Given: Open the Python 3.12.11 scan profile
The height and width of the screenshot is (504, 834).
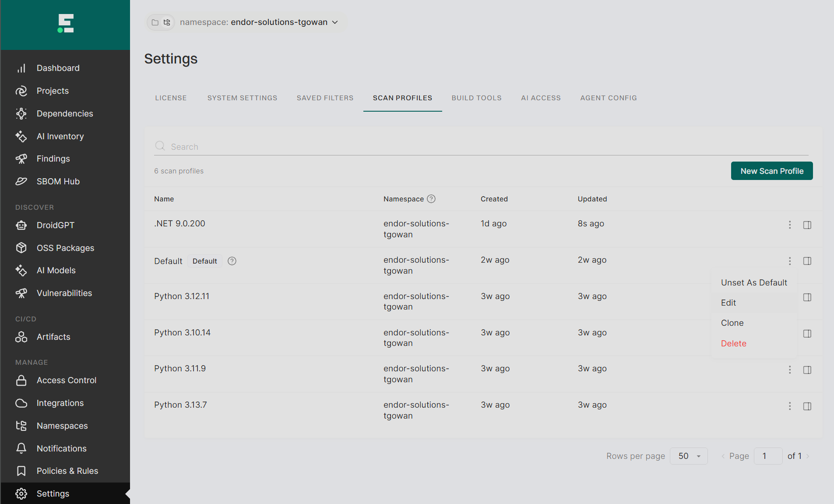Looking at the screenshot, I should pos(182,296).
